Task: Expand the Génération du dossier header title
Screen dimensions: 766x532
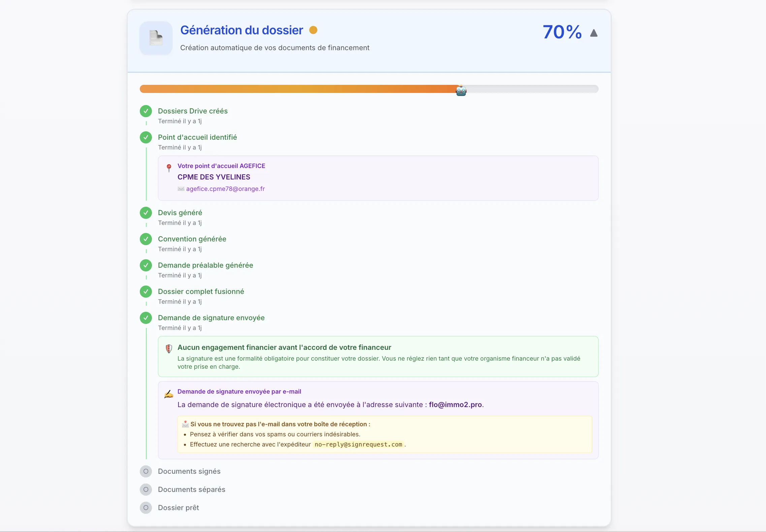Action: [242, 30]
